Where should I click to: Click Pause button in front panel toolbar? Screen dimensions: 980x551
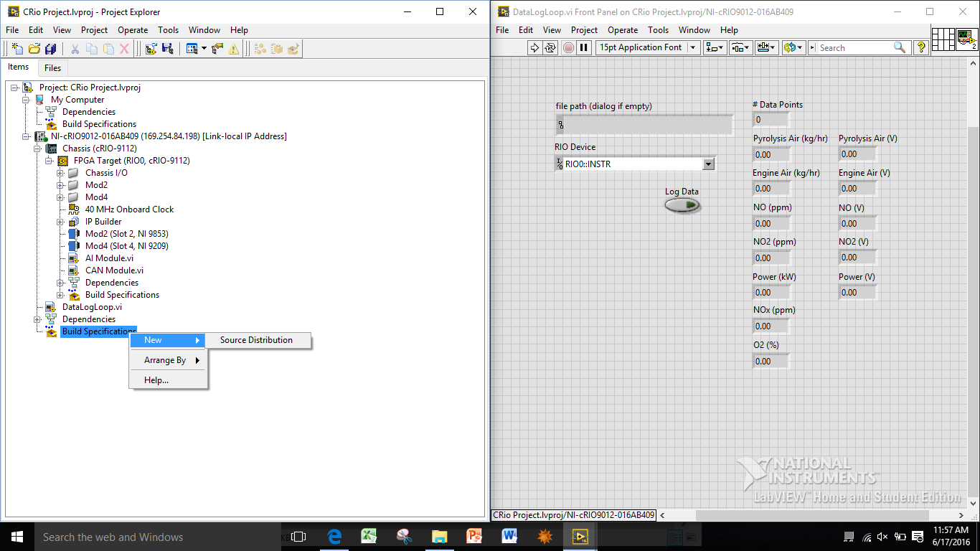584,47
